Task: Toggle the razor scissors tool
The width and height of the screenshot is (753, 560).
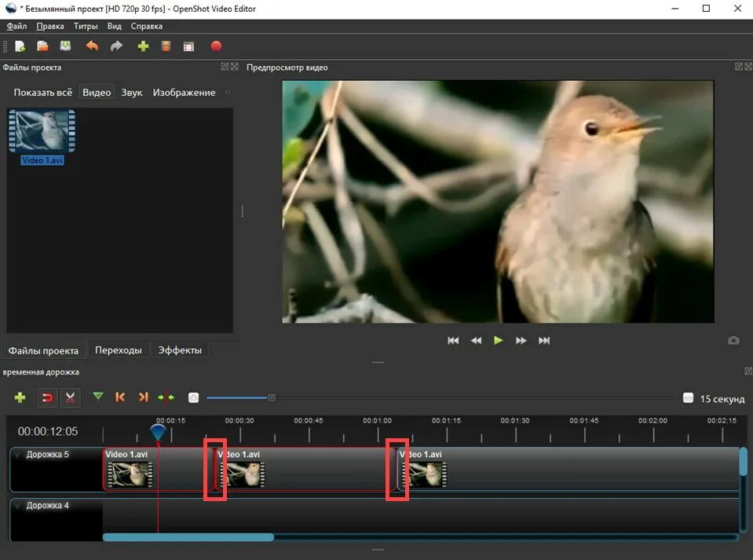Action: pyautogui.click(x=70, y=397)
